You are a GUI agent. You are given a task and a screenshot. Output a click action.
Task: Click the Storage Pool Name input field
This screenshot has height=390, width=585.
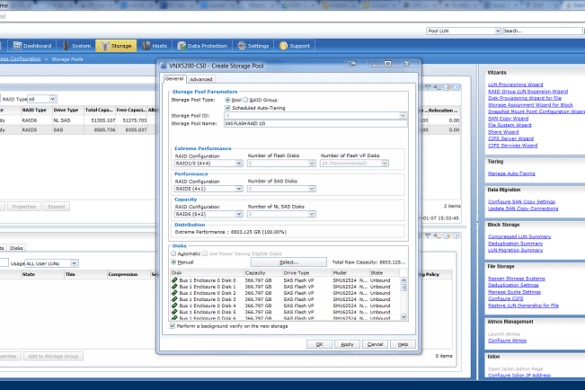315,124
